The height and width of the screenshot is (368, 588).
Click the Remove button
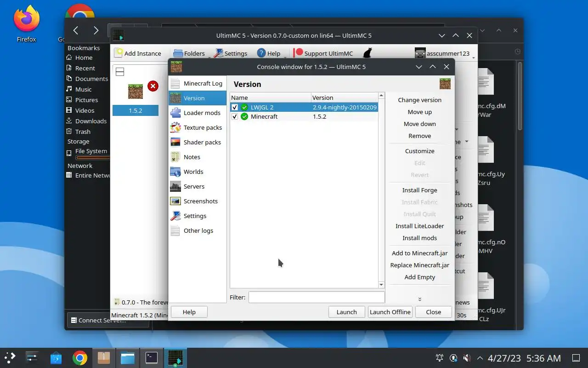coord(419,136)
